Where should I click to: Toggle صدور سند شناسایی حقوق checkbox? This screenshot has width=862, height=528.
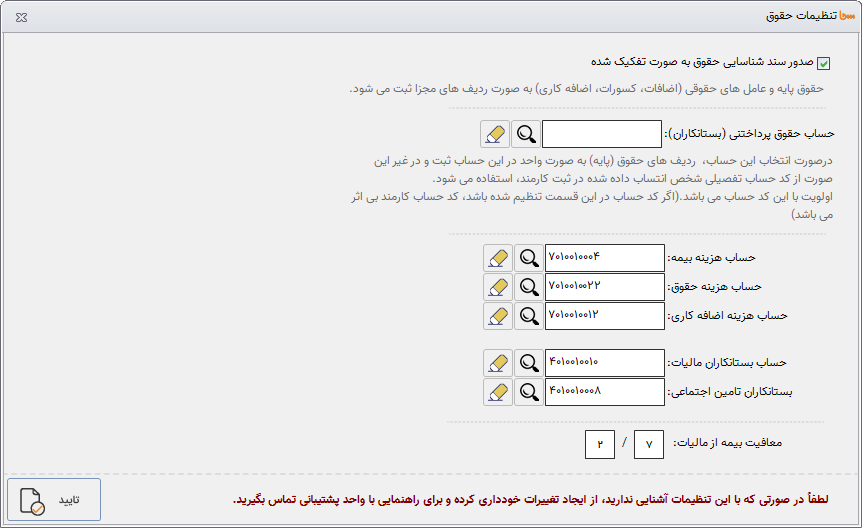pos(824,64)
